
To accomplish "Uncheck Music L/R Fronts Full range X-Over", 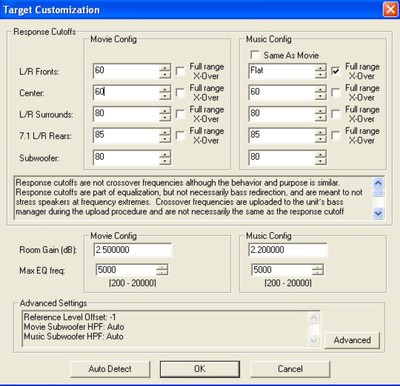I will (336, 71).
